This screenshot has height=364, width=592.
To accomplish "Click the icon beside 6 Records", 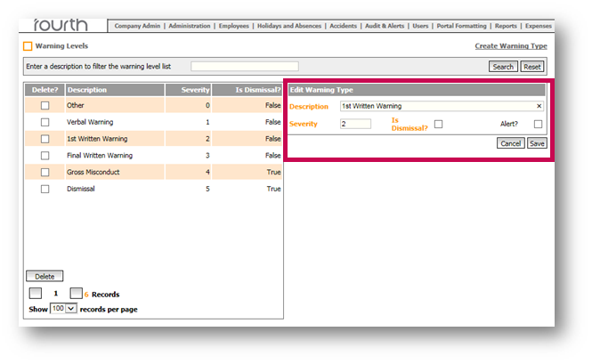I will click(x=76, y=293).
